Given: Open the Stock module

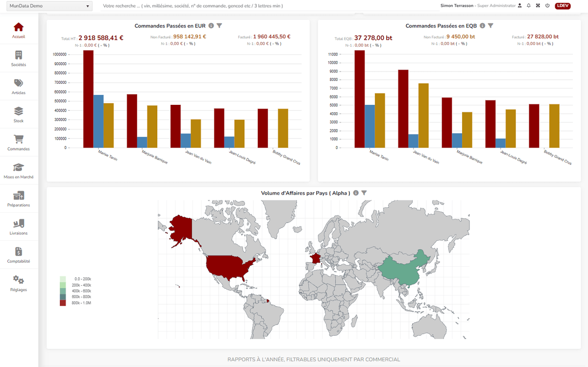Looking at the screenshot, I should (x=19, y=114).
